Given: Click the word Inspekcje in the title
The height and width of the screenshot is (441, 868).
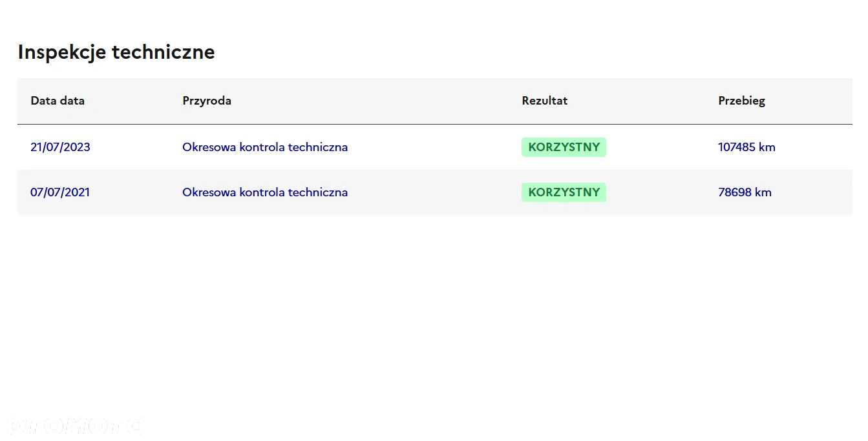Looking at the screenshot, I should pyautogui.click(x=63, y=52).
